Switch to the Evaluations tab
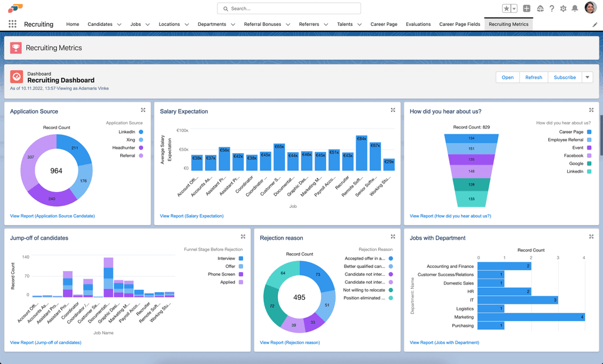603x364 pixels. 419,24
